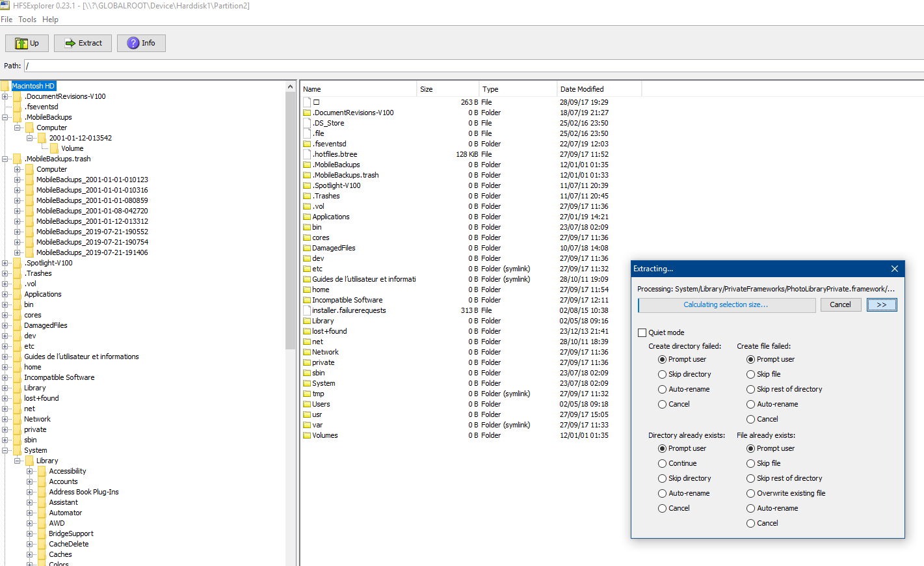Select Auto-rename under Directory already exists
The width and height of the screenshot is (924, 566).
coord(662,493)
